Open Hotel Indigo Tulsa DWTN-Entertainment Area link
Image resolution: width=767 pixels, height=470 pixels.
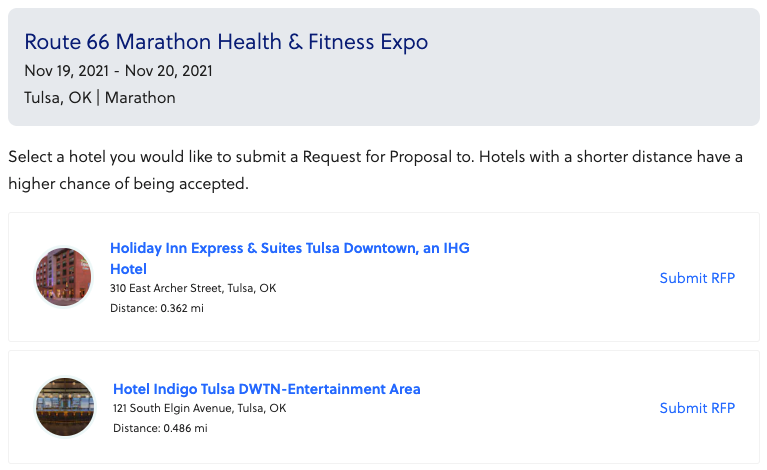tap(267, 389)
